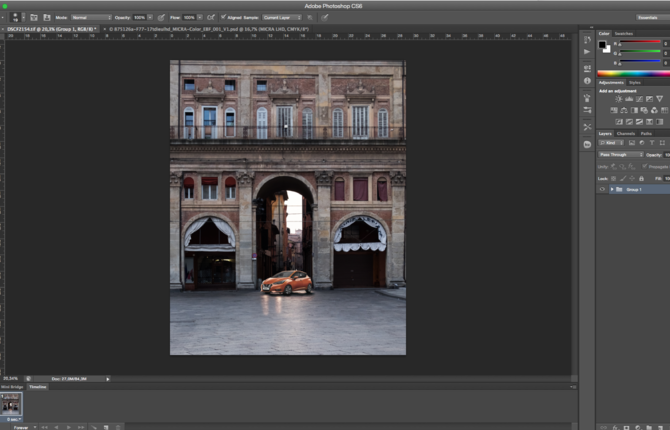
Task: Open the Actions panel play icon in dock
Action: [x=587, y=52]
